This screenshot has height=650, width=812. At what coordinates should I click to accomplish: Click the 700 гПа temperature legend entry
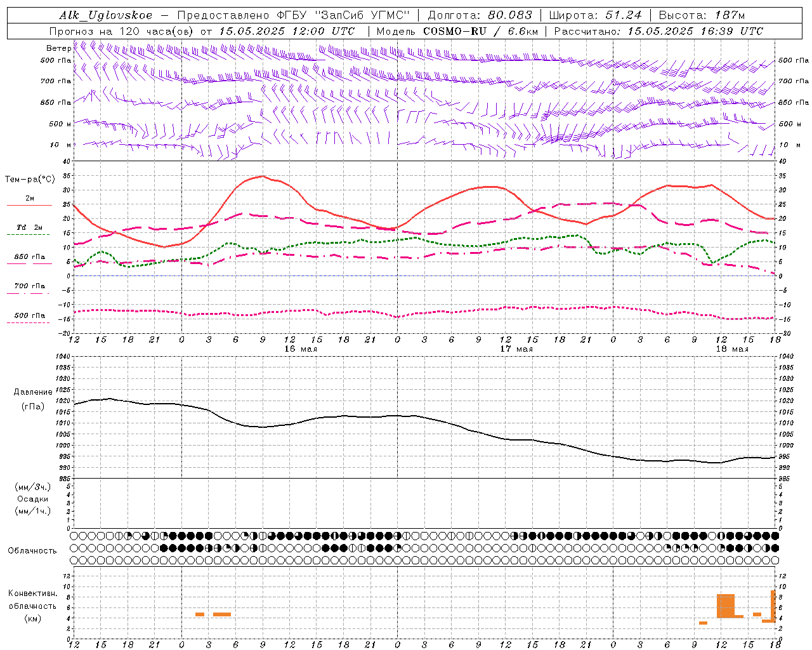tap(29, 286)
